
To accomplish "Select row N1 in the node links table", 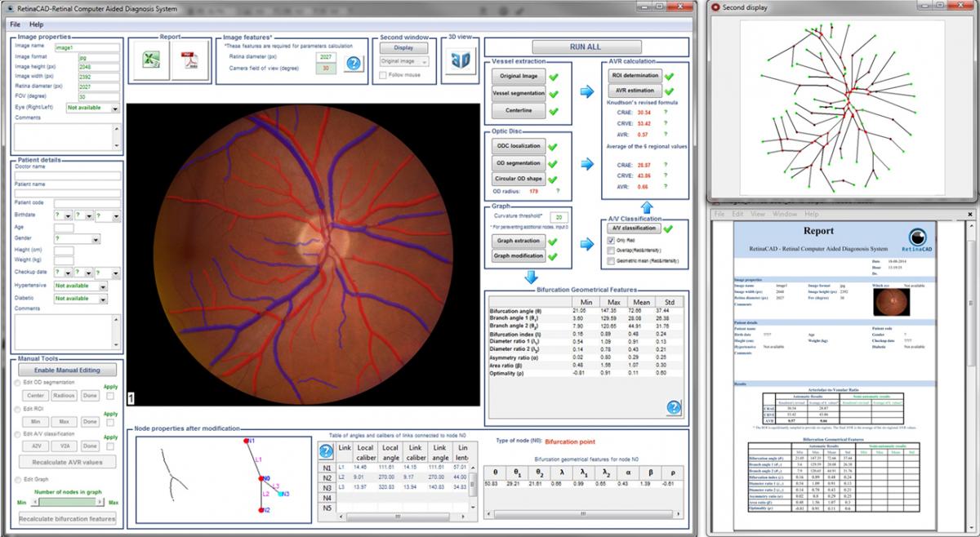I will point(326,468).
